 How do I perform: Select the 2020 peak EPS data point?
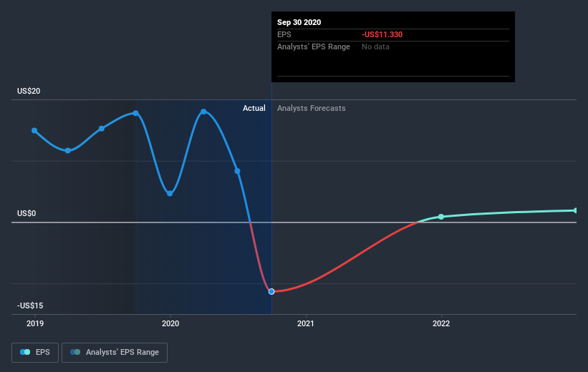203,112
